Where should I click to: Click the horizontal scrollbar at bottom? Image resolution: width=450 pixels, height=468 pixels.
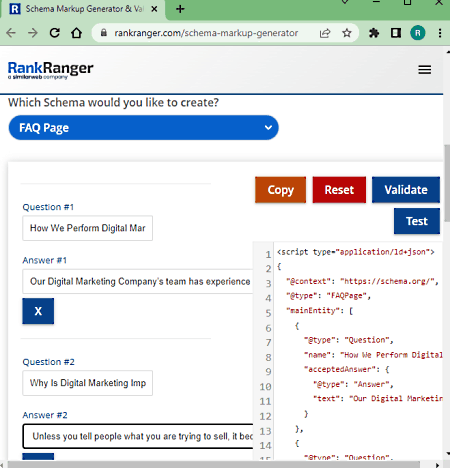coord(213,465)
